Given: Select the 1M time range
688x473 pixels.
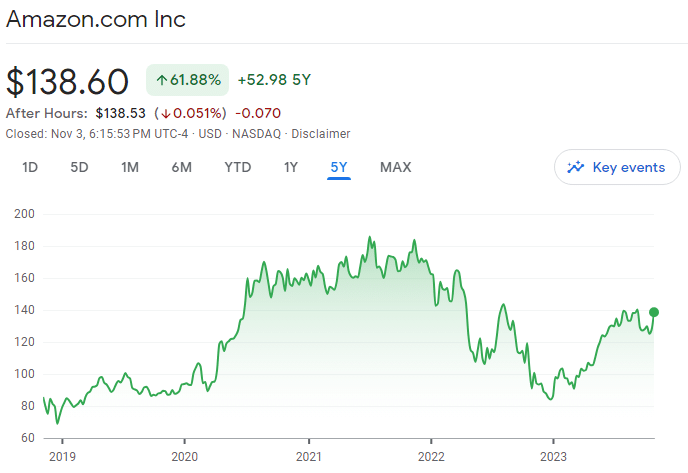Looking at the screenshot, I should 130,167.
